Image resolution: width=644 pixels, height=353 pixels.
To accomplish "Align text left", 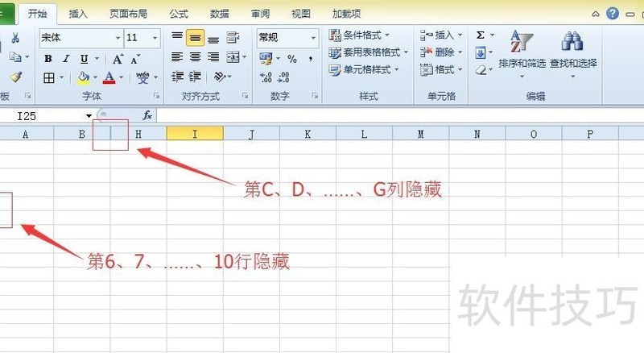I will [177, 56].
